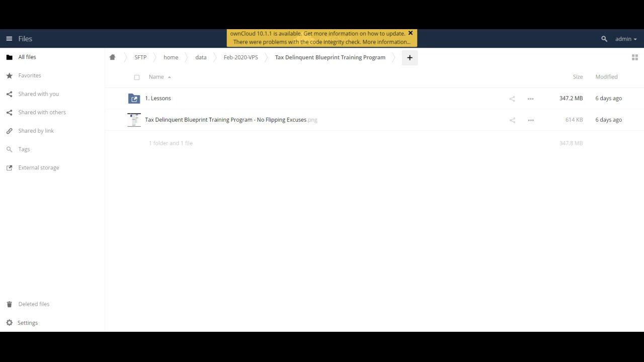Navigate to SFTP breadcrumb

point(140,57)
